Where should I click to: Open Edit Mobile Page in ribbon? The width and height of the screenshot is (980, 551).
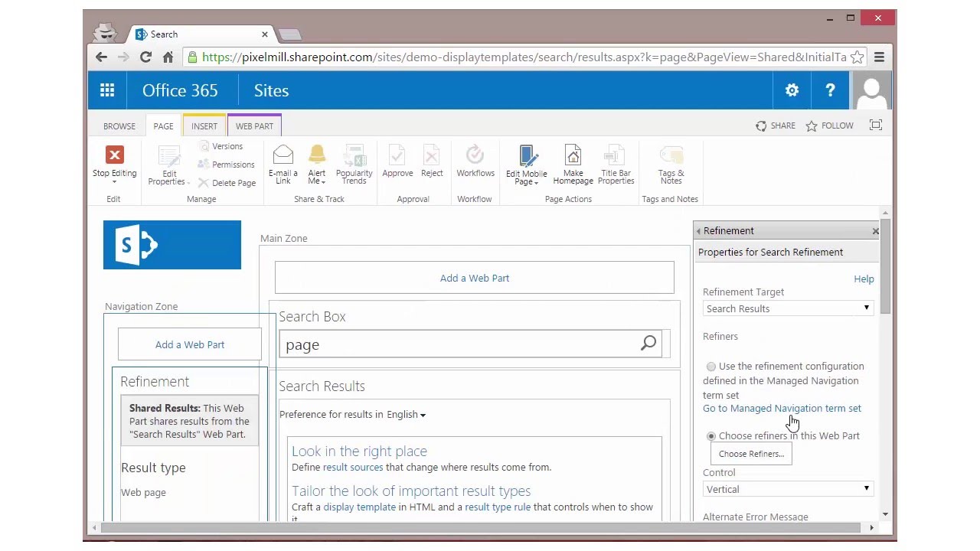[x=527, y=165]
